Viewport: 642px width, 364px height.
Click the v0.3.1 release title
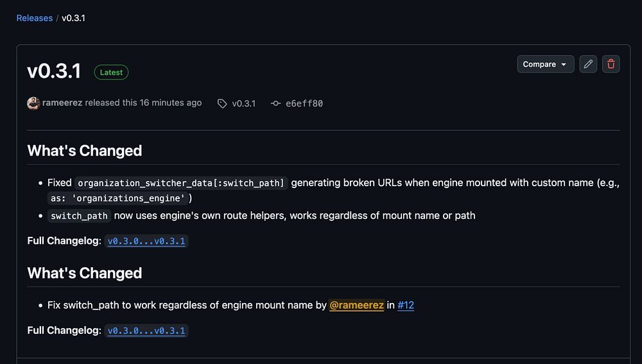click(54, 71)
